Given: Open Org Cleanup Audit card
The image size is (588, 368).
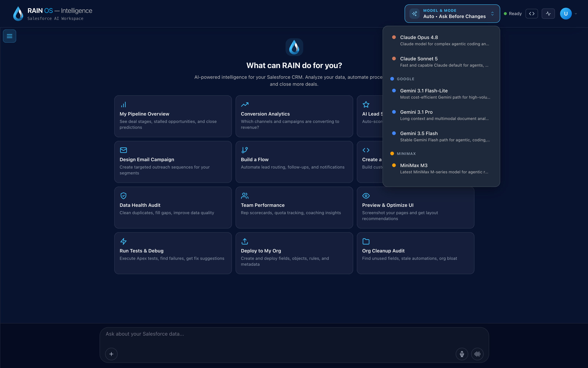Looking at the screenshot, I should tap(415, 253).
